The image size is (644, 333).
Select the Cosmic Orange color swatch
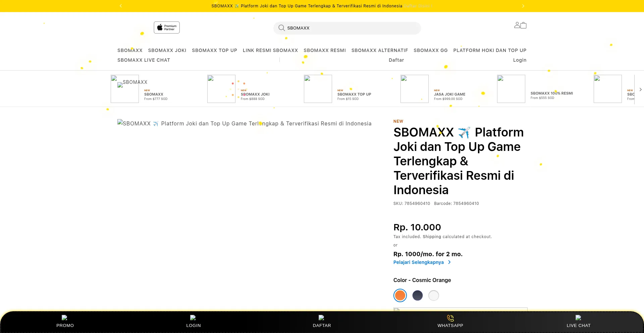(x=400, y=295)
